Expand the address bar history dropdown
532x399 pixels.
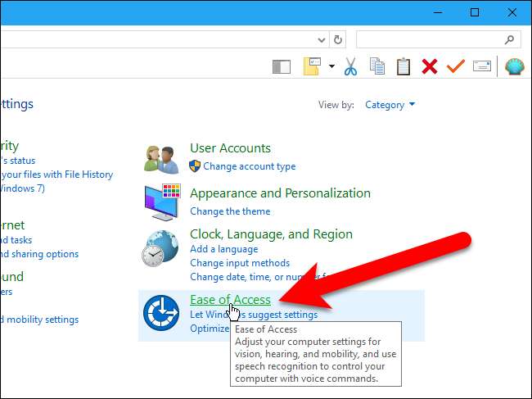click(x=322, y=40)
